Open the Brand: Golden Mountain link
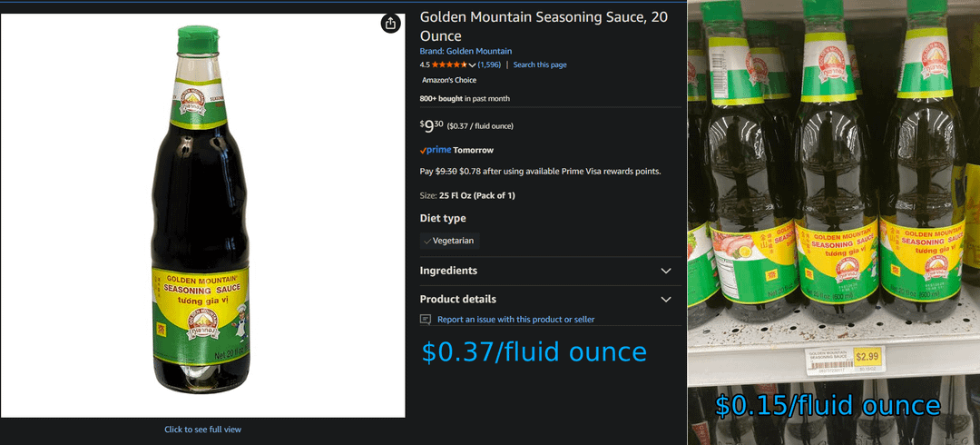This screenshot has height=445, width=980. point(465,52)
